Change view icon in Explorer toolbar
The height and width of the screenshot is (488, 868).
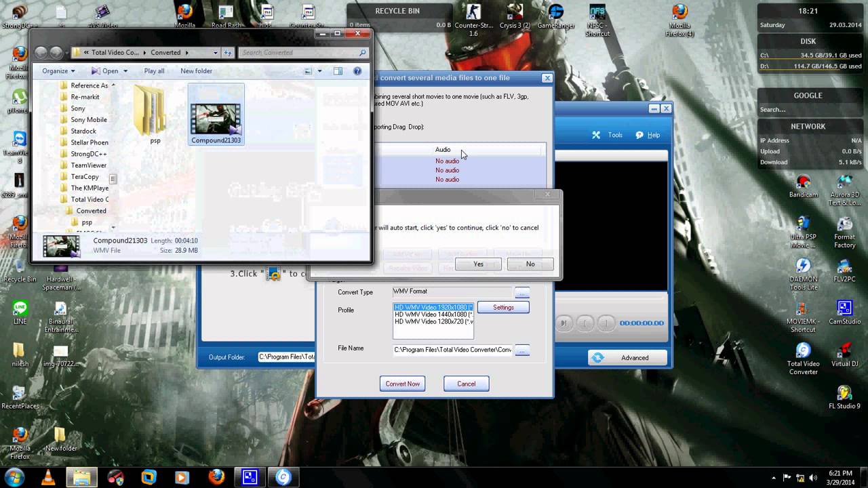pyautogui.click(x=308, y=71)
